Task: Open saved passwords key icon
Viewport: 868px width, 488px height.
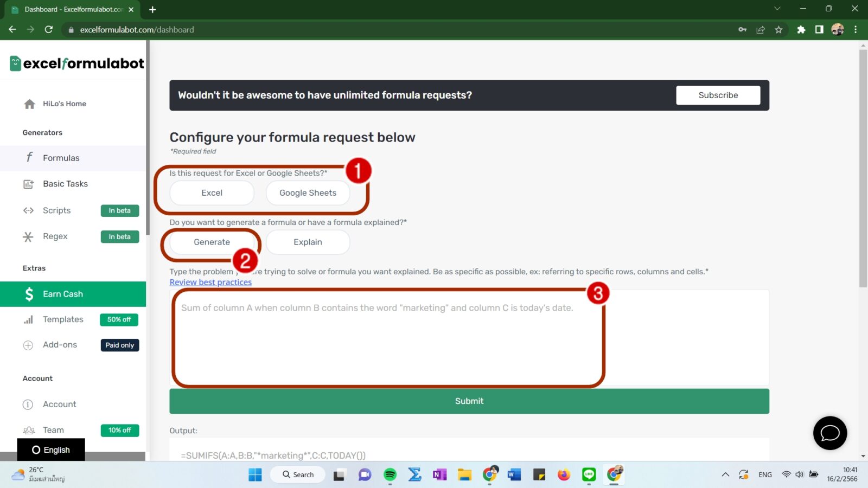Action: pyautogui.click(x=742, y=30)
